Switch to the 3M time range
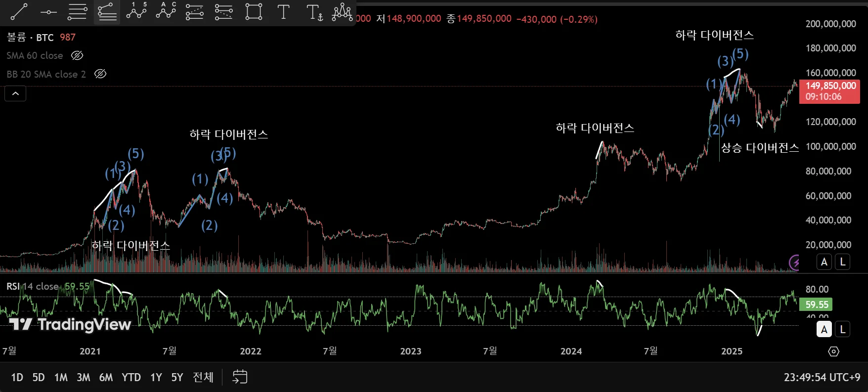The width and height of the screenshot is (868, 392). coord(83,377)
